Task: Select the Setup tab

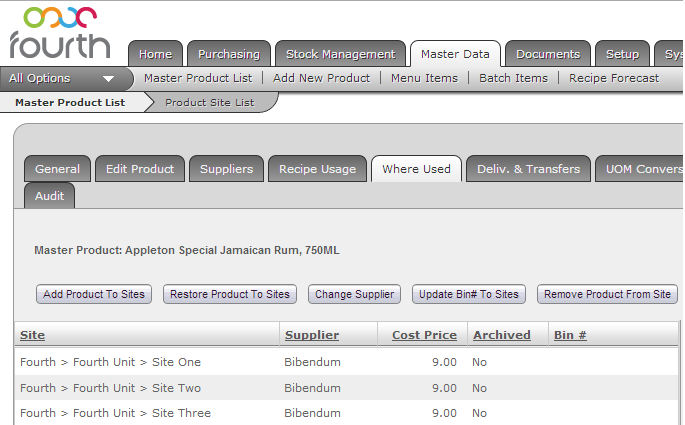Action: pos(622,54)
